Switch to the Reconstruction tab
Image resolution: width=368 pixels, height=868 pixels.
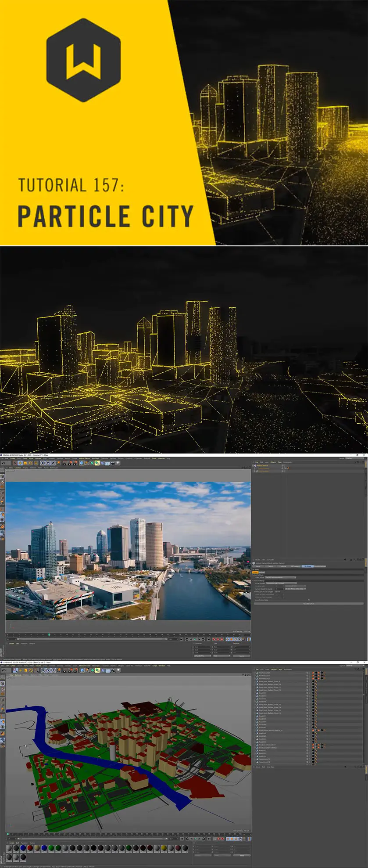(320, 566)
